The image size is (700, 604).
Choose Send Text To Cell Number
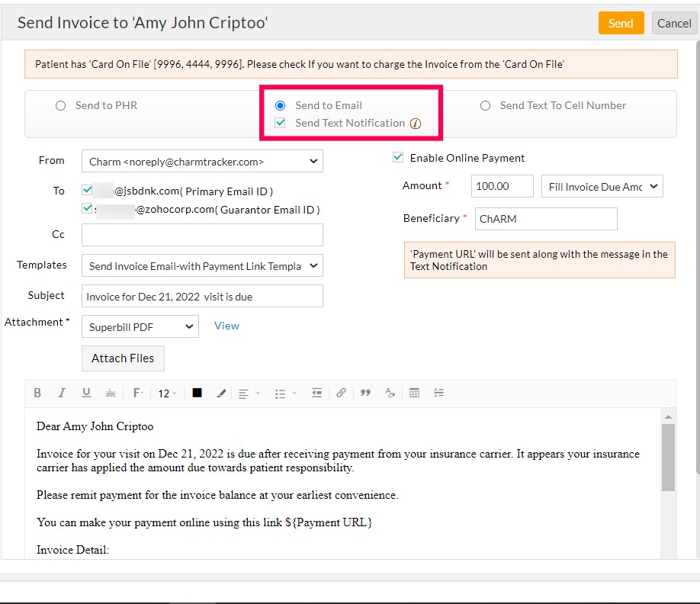point(485,106)
